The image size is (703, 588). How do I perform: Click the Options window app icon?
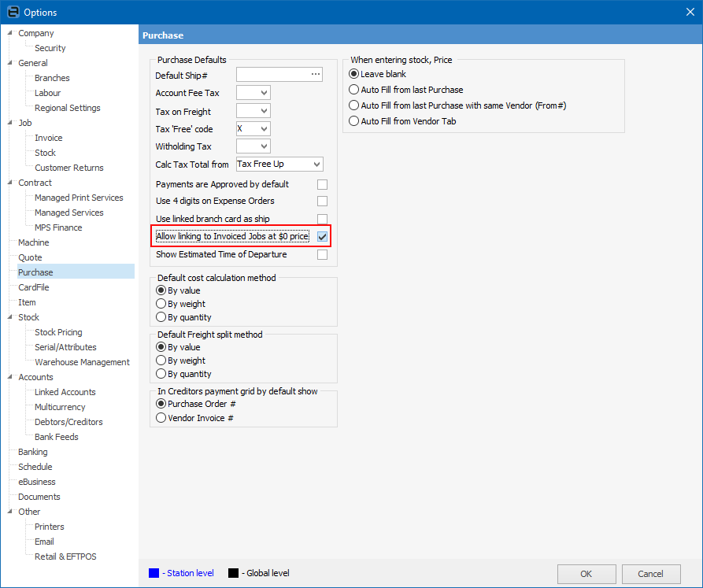tap(12, 12)
